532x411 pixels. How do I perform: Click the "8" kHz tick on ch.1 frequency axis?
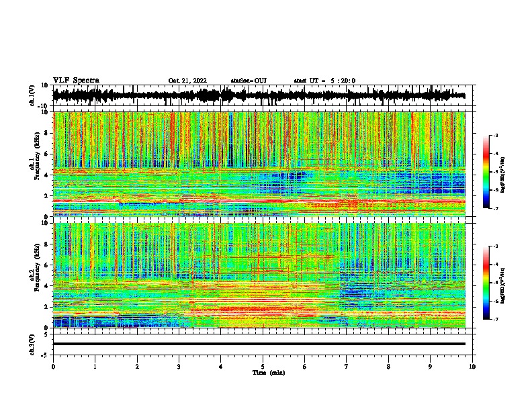click(46, 133)
